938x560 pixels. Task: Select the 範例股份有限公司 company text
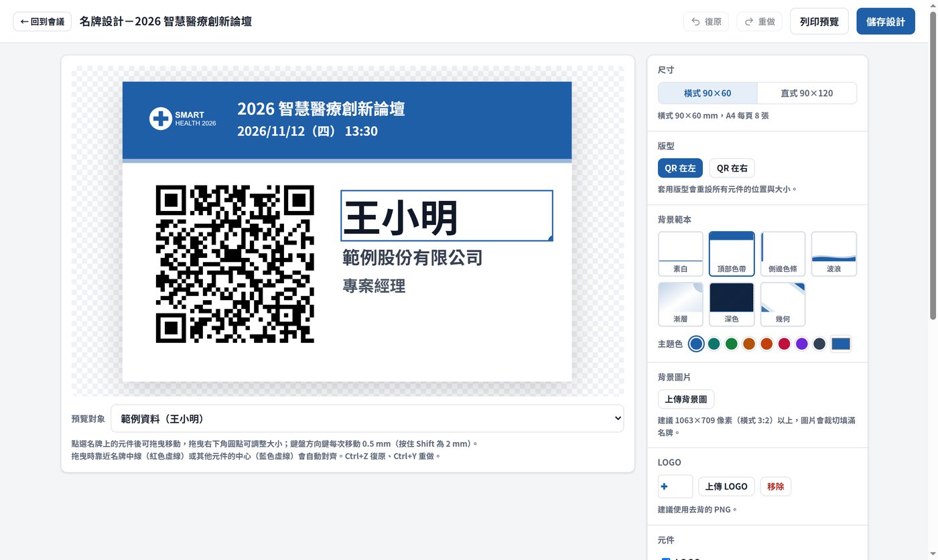[x=413, y=257]
